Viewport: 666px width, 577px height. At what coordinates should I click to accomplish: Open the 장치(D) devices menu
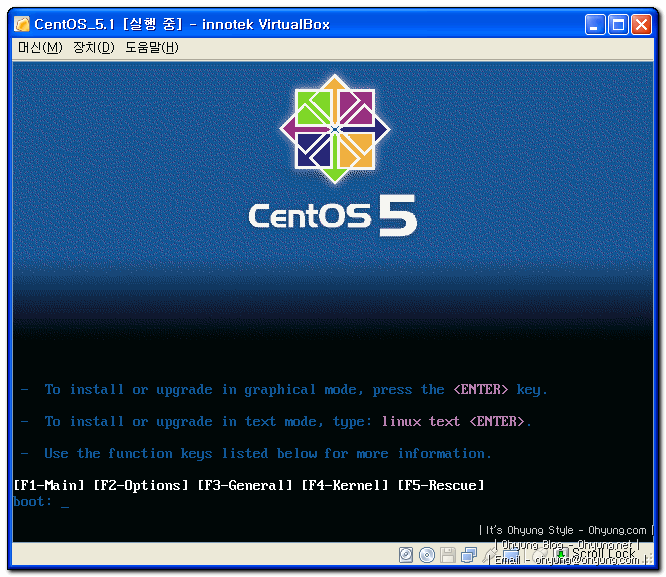point(93,47)
